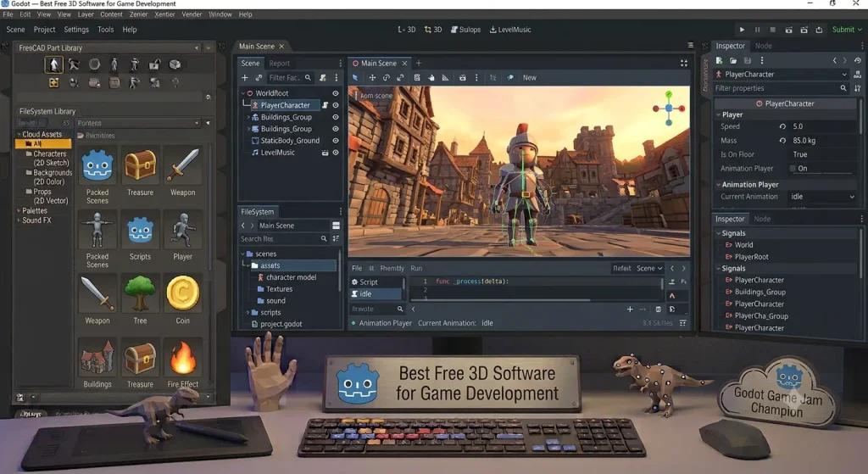
Task: Click the Play scene button
Action: coord(742,30)
